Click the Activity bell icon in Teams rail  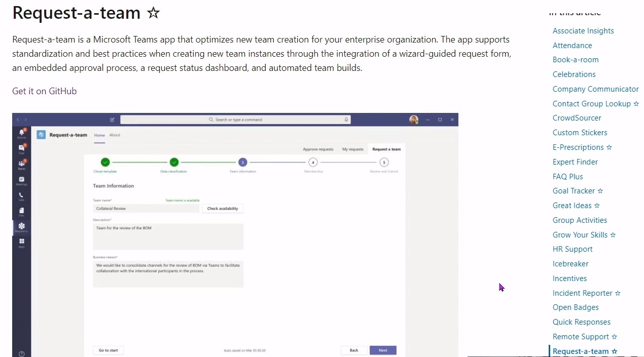21,133
